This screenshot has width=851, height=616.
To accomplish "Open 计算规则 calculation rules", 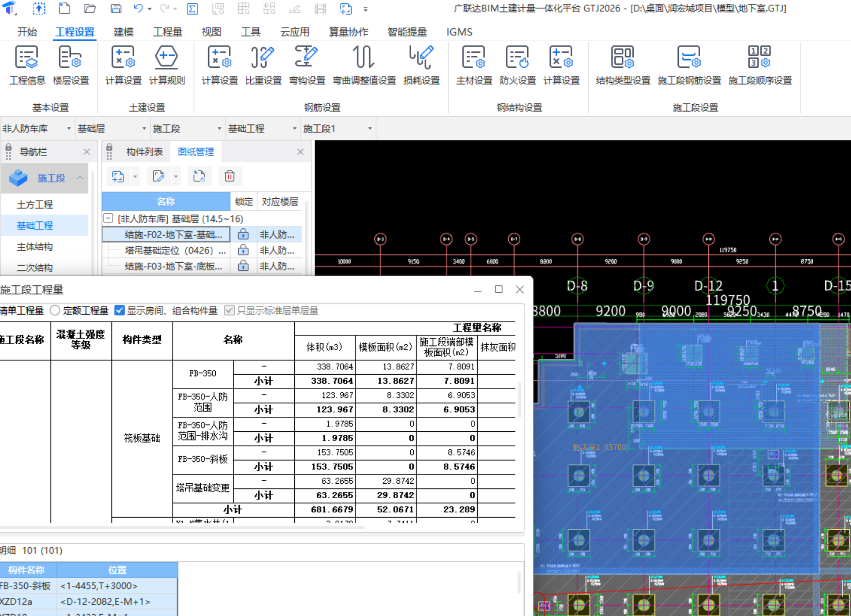I will pyautogui.click(x=166, y=65).
